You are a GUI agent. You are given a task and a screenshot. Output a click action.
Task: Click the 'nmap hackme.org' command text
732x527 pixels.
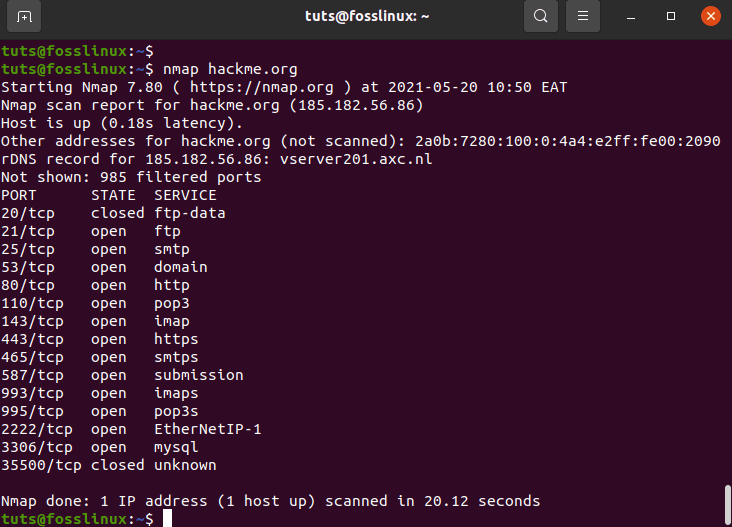[230, 69]
